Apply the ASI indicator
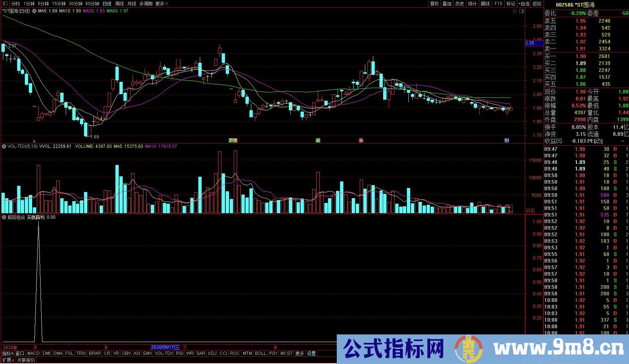629x364 pixels. (137, 353)
